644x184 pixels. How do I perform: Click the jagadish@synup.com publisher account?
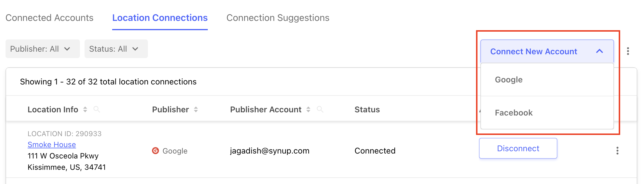[x=270, y=151]
